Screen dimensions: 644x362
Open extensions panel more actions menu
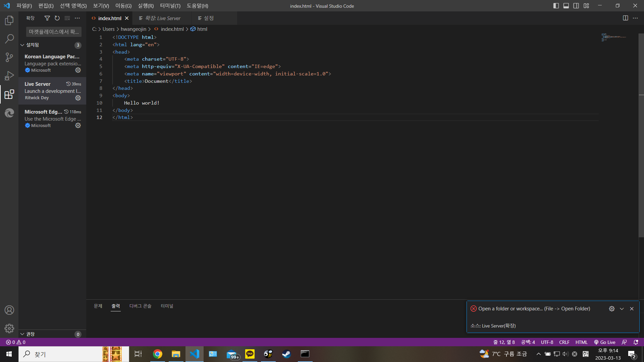pos(77,18)
